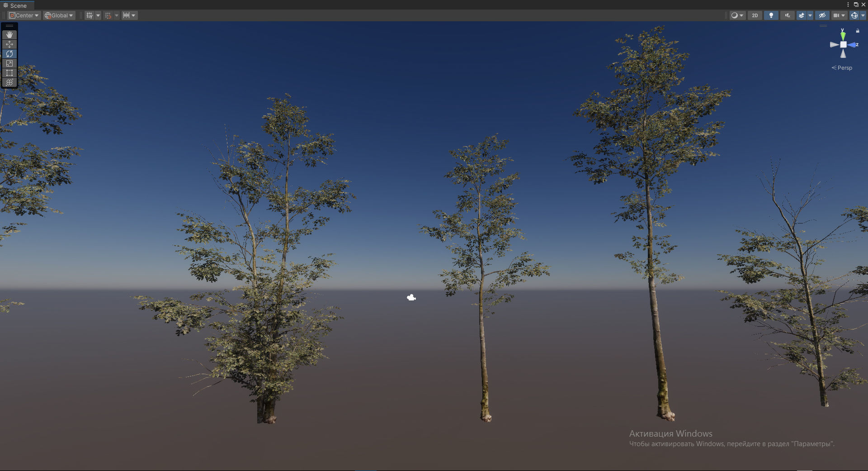Open scene camera settings dropdown
Image resolution: width=868 pixels, height=471 pixels.
pyautogui.click(x=839, y=15)
